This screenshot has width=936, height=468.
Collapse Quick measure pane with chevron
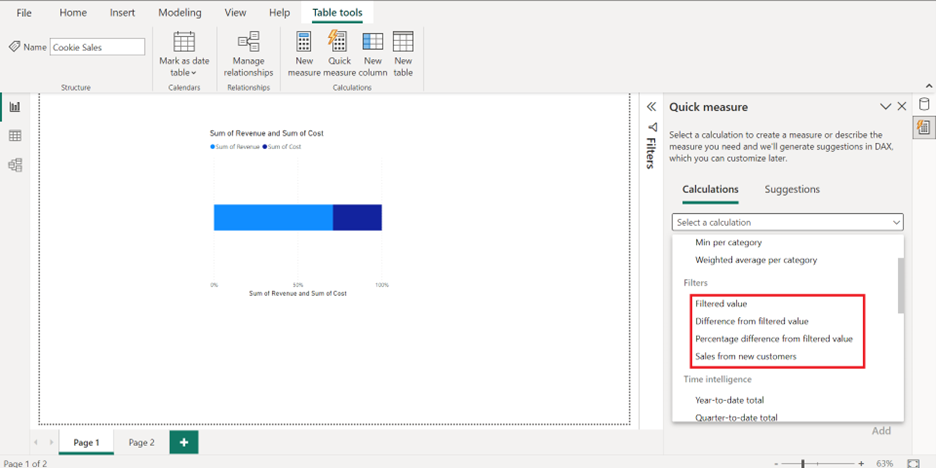point(885,107)
